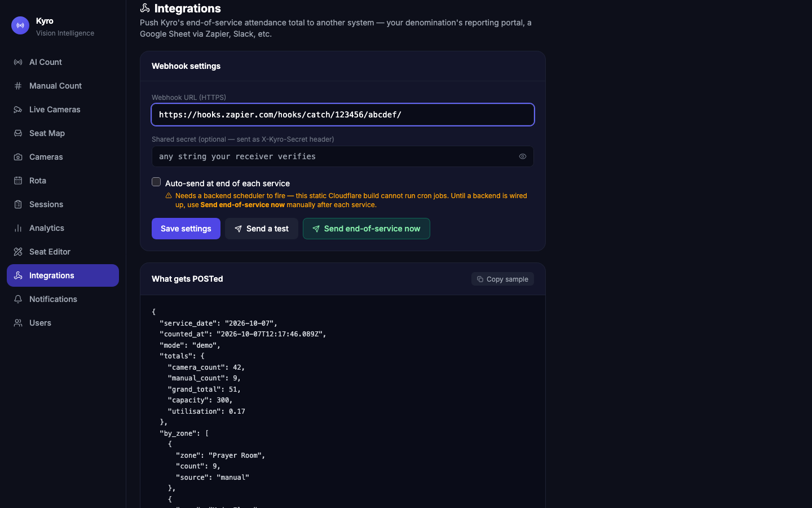Open the AI Count page

63,62
